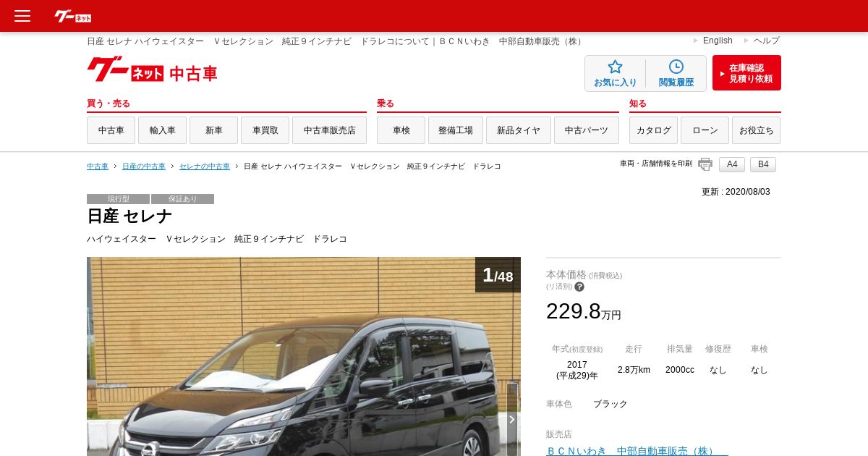Open the ヘルプ link
The width and height of the screenshot is (868, 456).
click(x=767, y=41)
